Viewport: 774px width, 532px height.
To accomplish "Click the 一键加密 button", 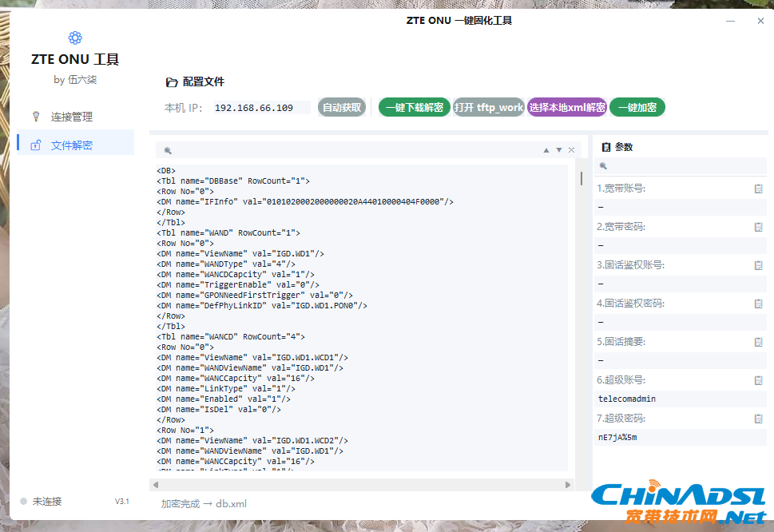I will tap(637, 107).
